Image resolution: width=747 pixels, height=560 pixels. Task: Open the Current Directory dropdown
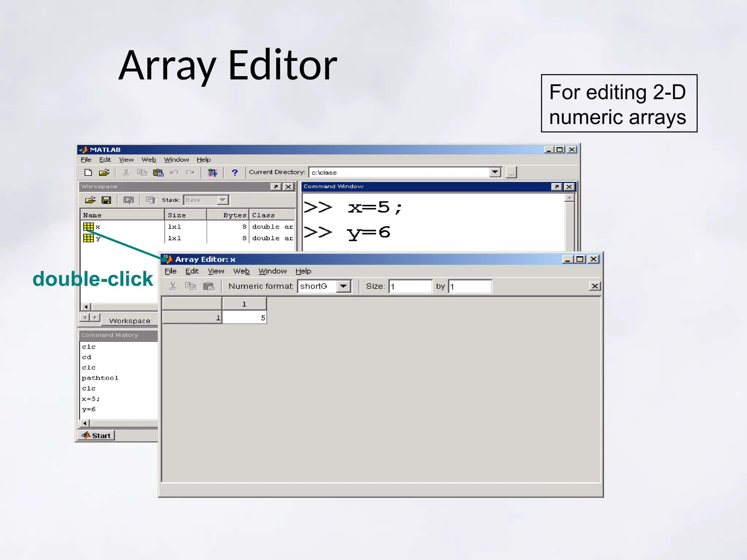495,172
